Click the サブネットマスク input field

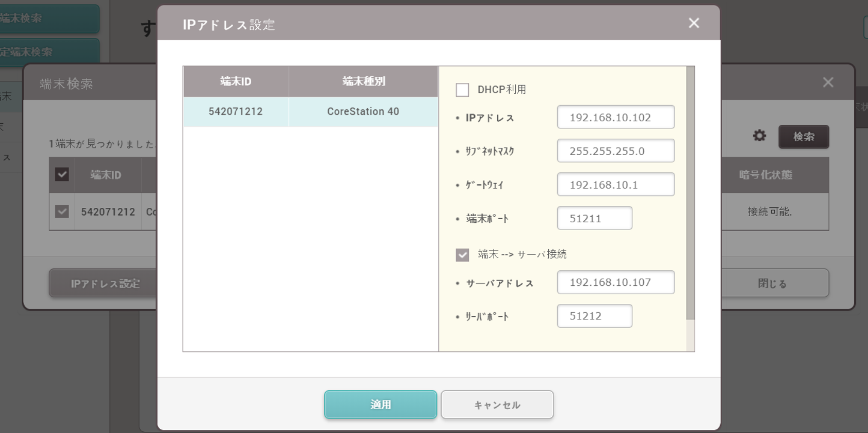click(x=616, y=151)
